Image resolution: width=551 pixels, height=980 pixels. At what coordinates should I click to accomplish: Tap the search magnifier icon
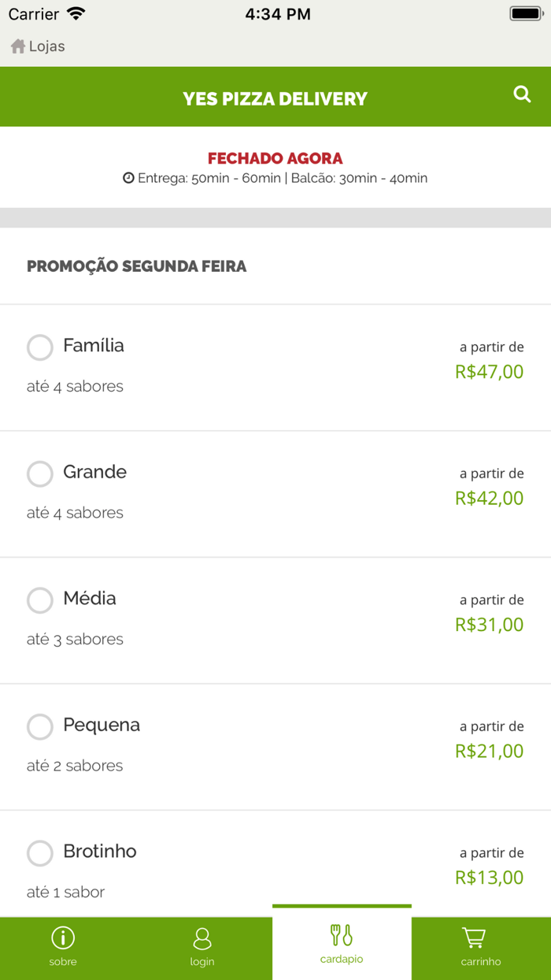coord(522,95)
